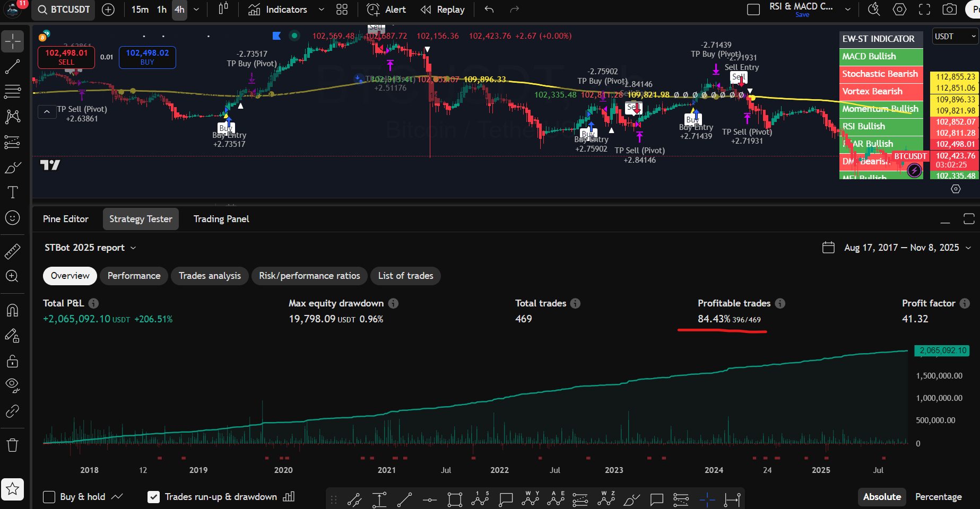Select the crosshair cursor tool

pyautogui.click(x=13, y=41)
